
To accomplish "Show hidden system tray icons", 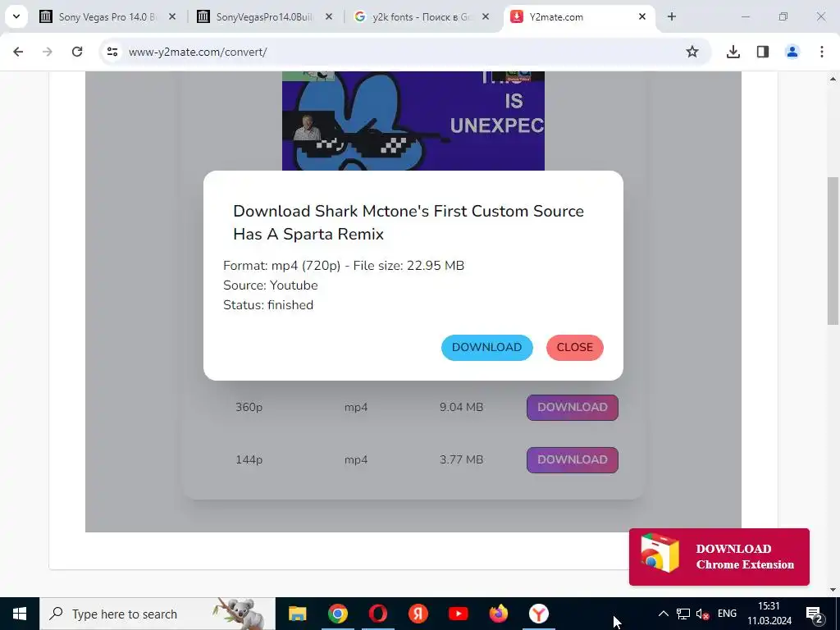I will [663, 614].
